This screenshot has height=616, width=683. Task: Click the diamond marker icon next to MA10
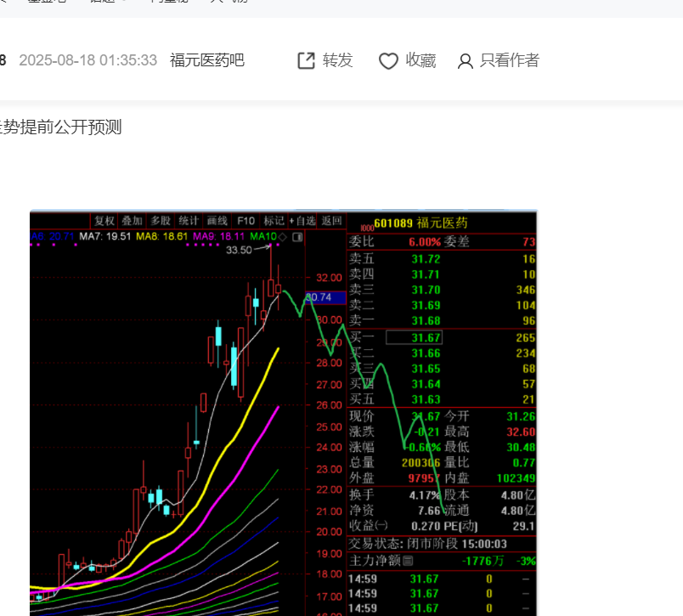283,237
